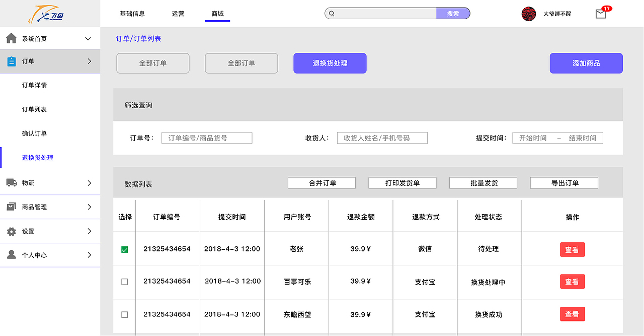Check the checkbox for 百事可乐's order row
This screenshot has width=644, height=336.
pyautogui.click(x=124, y=282)
